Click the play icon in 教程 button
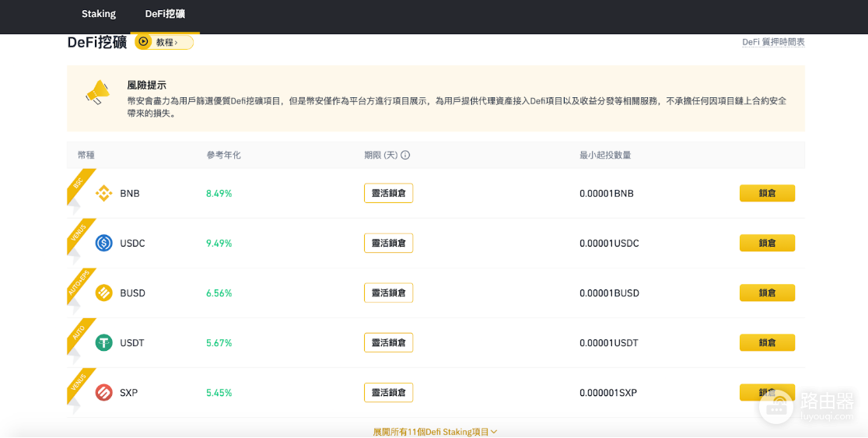Image resolution: width=868 pixels, height=438 pixels. tap(144, 41)
